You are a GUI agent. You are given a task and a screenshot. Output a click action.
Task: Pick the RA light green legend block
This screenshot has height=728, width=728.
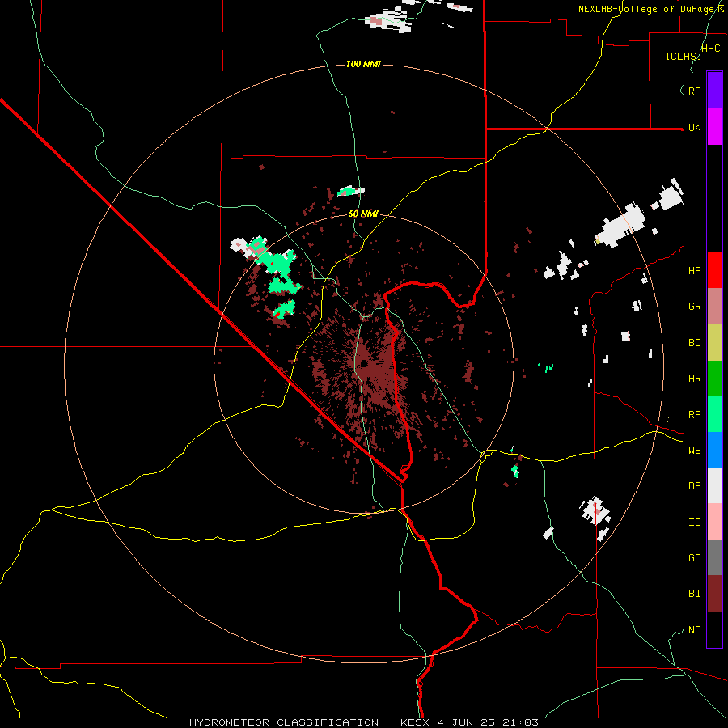[x=714, y=414]
